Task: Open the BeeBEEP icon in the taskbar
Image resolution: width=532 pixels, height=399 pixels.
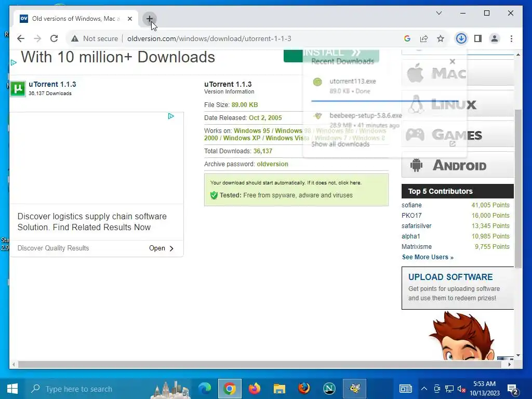Action: (354, 389)
